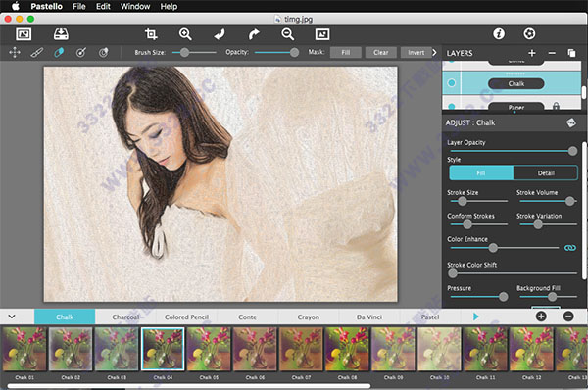The width and height of the screenshot is (588, 390).
Task: Toggle visibility of the Chalk layer
Action: pos(452,83)
